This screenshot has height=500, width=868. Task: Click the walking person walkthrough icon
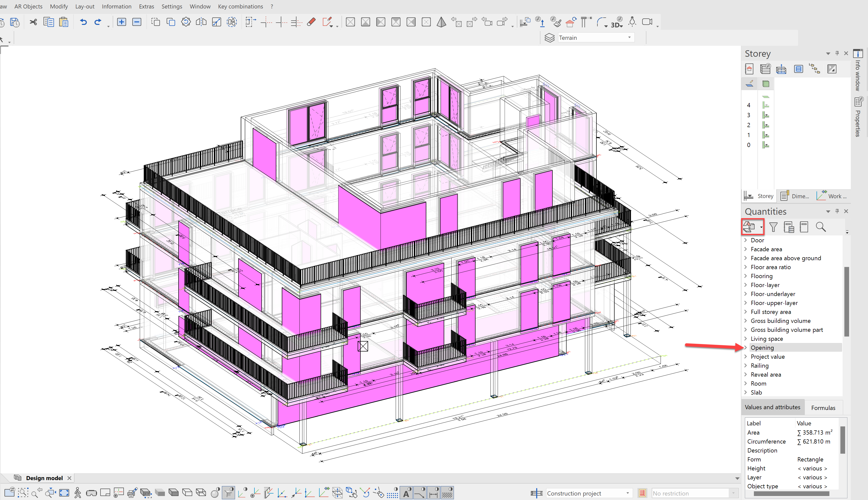[78, 493]
